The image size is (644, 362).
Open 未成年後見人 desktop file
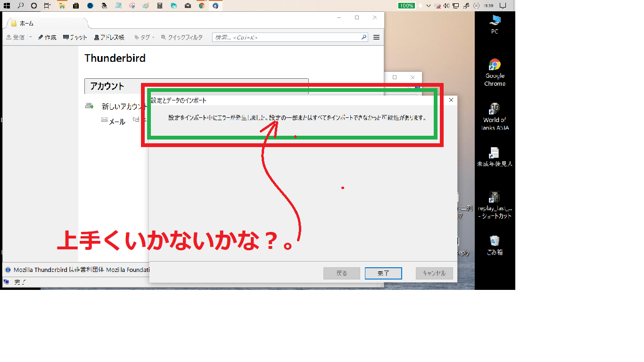tap(495, 157)
